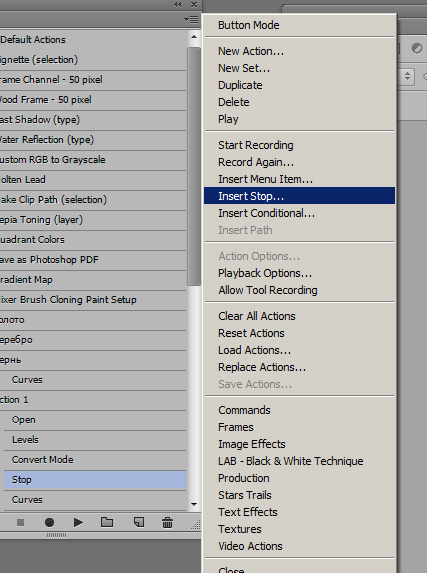Create new set with folder icon
The image size is (427, 573).
click(x=107, y=522)
